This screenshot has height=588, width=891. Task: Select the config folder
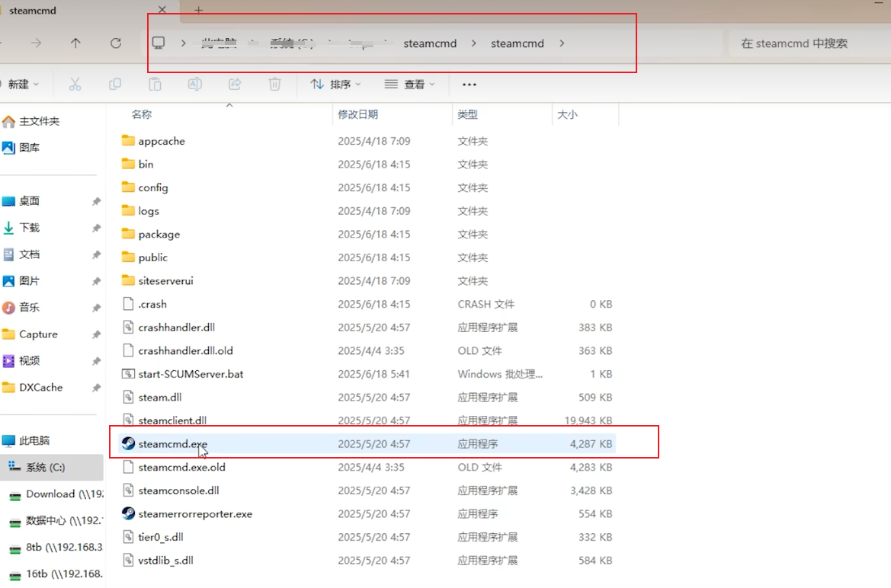click(x=367, y=187)
